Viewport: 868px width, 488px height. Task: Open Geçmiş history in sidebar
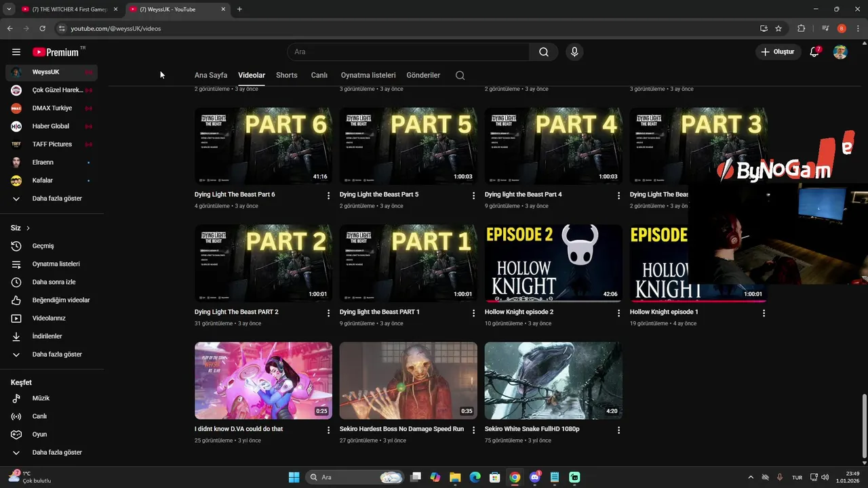coord(52,246)
